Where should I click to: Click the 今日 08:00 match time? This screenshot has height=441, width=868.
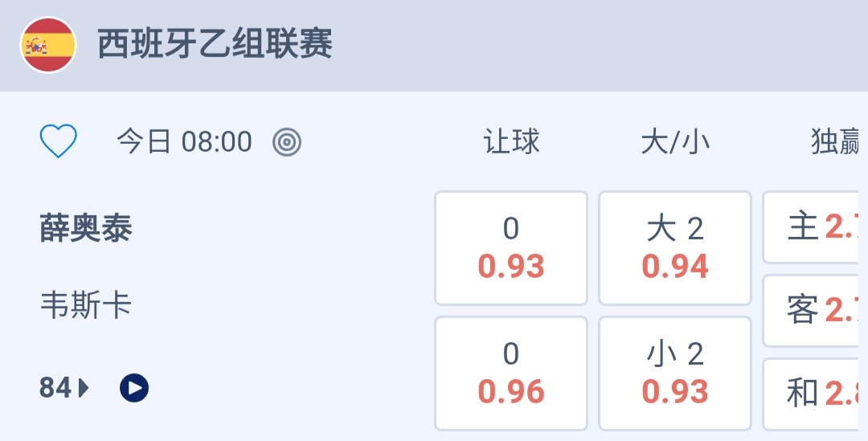coord(184,142)
